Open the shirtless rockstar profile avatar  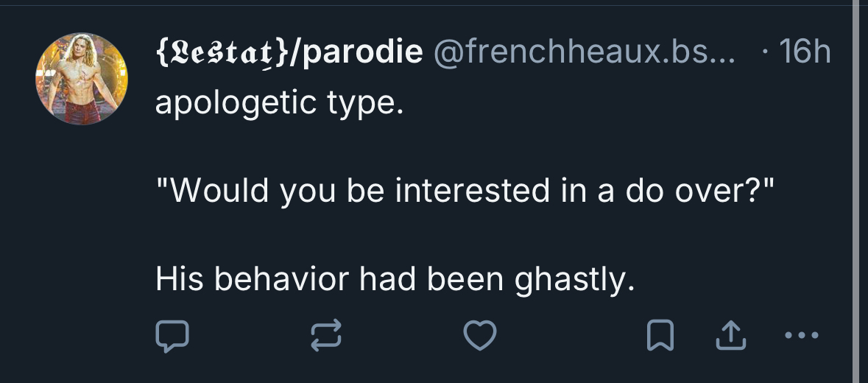pos(82,79)
